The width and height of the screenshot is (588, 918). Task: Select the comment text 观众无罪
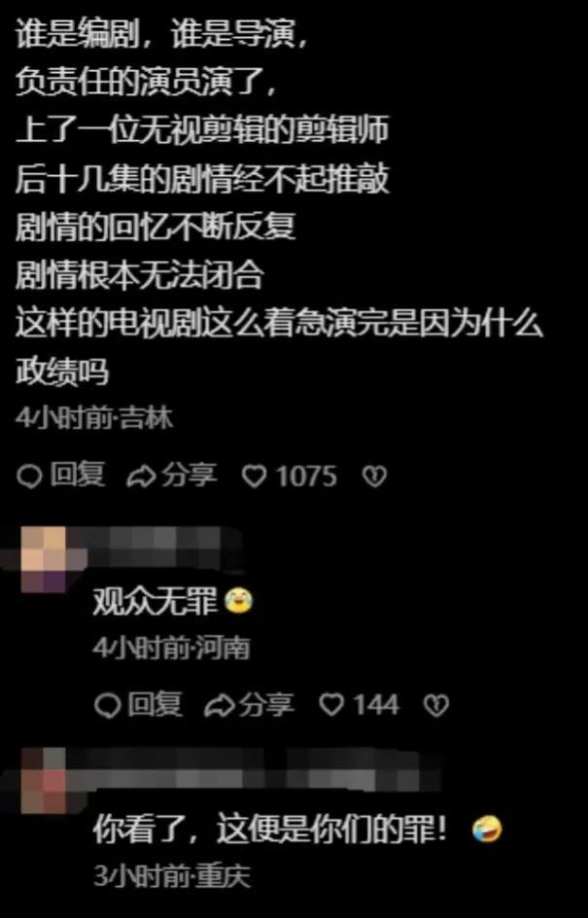tap(156, 601)
